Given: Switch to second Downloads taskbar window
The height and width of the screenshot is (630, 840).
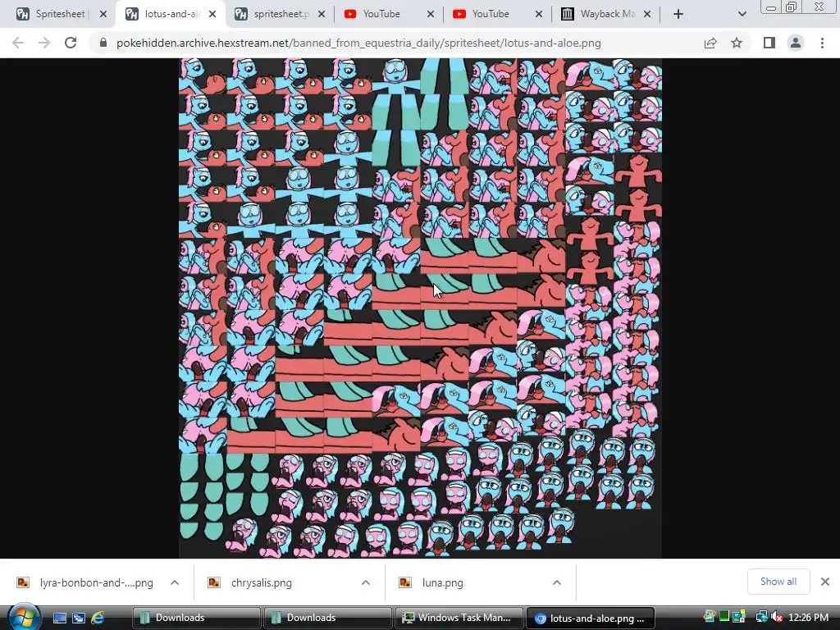Looking at the screenshot, I should [x=327, y=618].
